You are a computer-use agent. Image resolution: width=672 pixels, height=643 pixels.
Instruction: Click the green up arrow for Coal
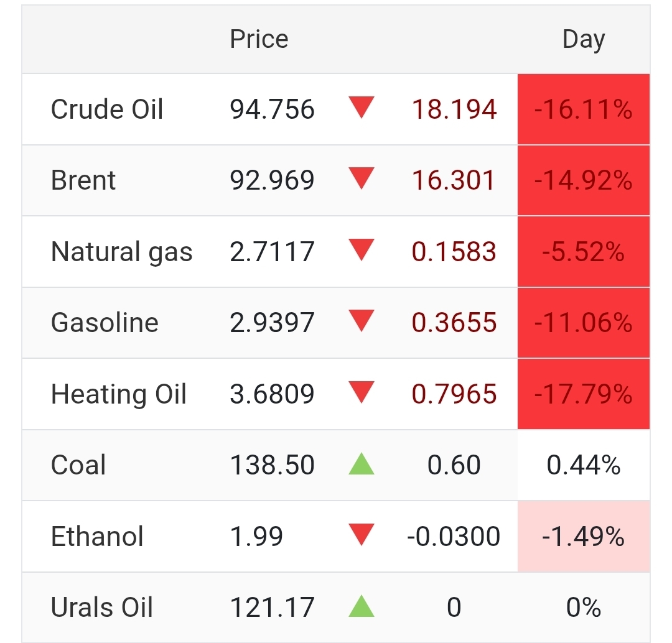click(x=362, y=465)
